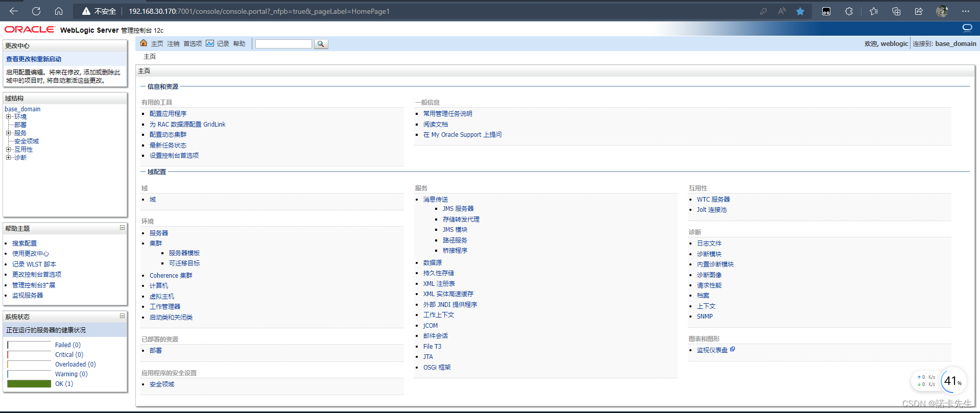This screenshot has width=980, height=413.
Task: Open the 安全领域 link under 应用程序的安全设置
Action: (162, 384)
